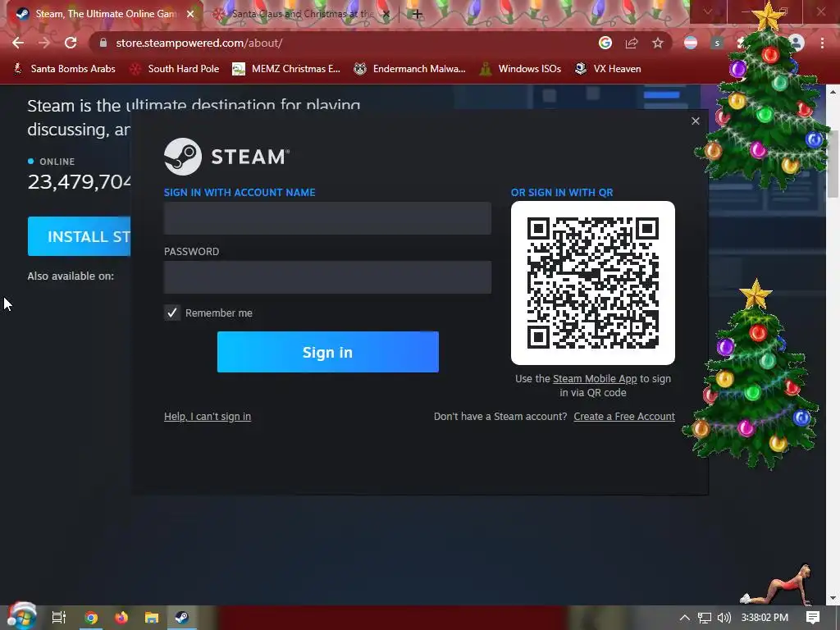This screenshot has width=840, height=630.
Task: Bookmark this page with the star icon
Action: (x=657, y=43)
